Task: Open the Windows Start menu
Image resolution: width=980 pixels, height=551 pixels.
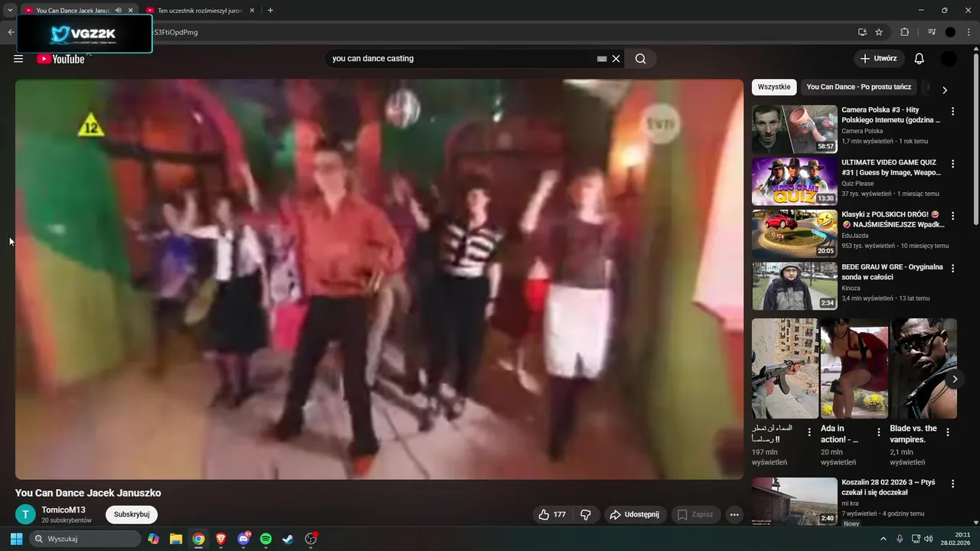Action: 16,539
